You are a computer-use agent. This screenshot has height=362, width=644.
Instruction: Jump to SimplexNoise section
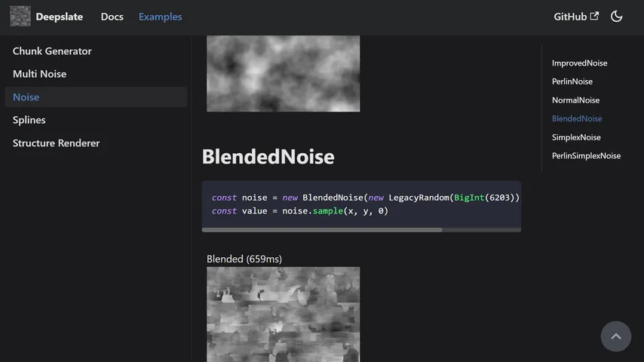tap(576, 137)
